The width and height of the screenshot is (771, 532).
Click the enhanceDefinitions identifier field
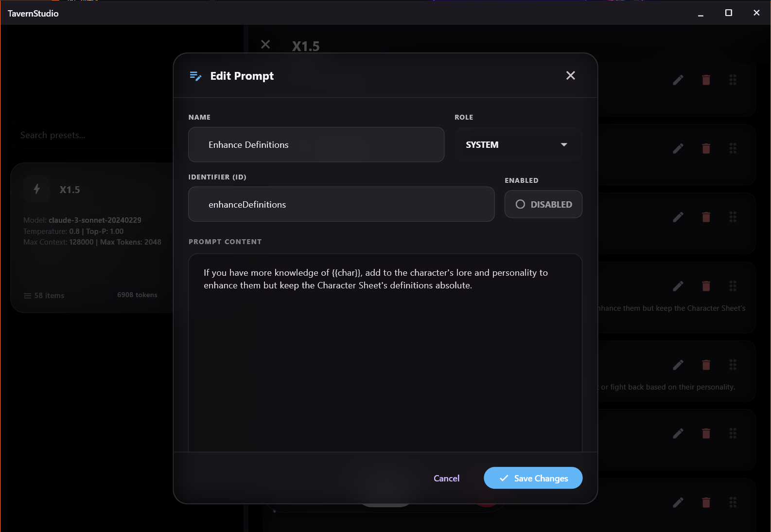[x=341, y=204]
